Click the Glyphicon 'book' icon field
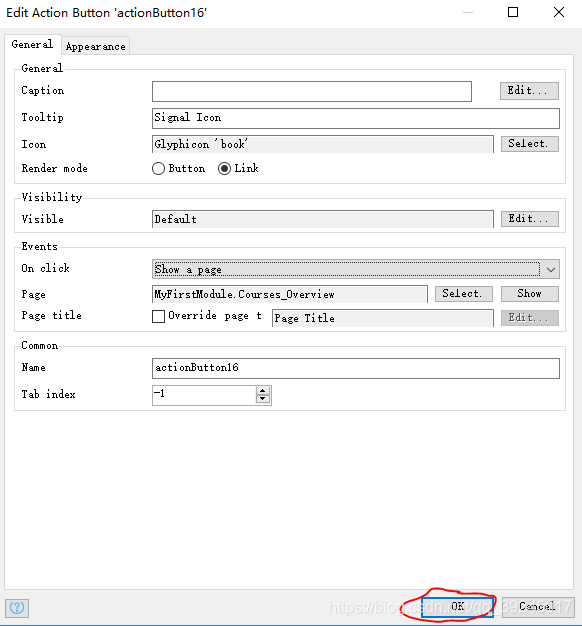 point(323,144)
